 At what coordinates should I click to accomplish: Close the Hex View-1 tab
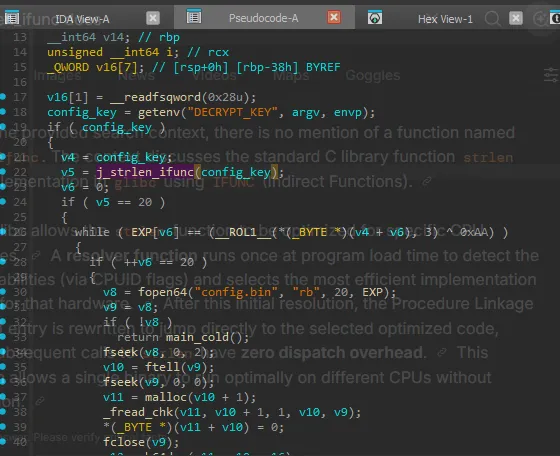516,18
